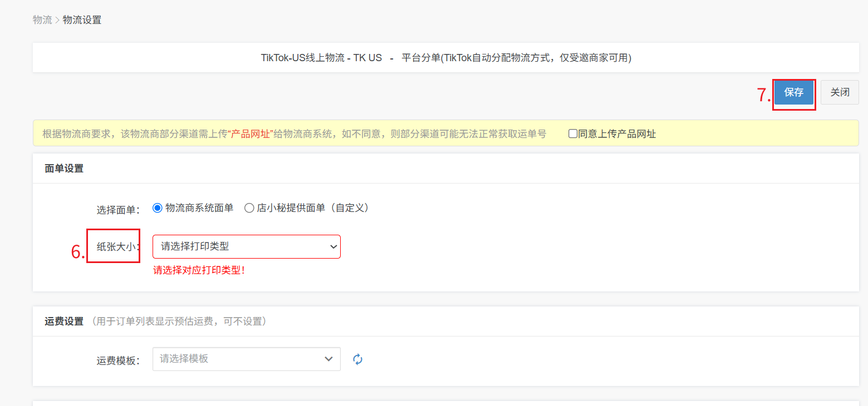Click the 关闭 button

click(840, 93)
